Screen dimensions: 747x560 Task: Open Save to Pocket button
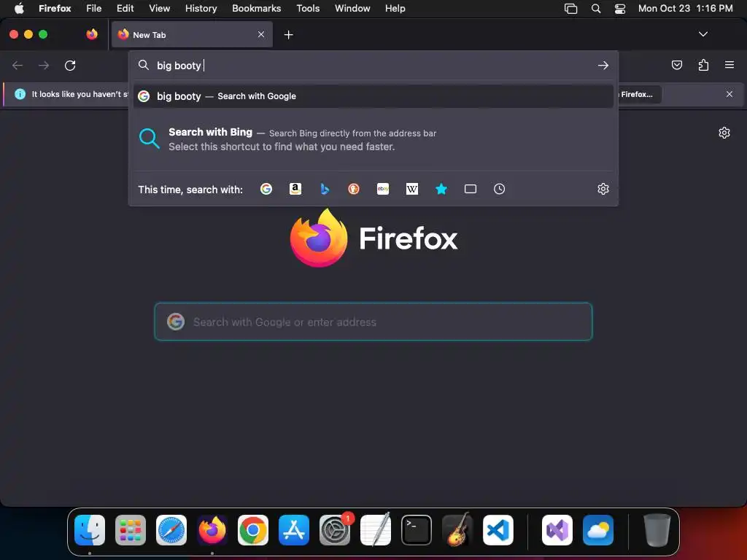pos(676,65)
